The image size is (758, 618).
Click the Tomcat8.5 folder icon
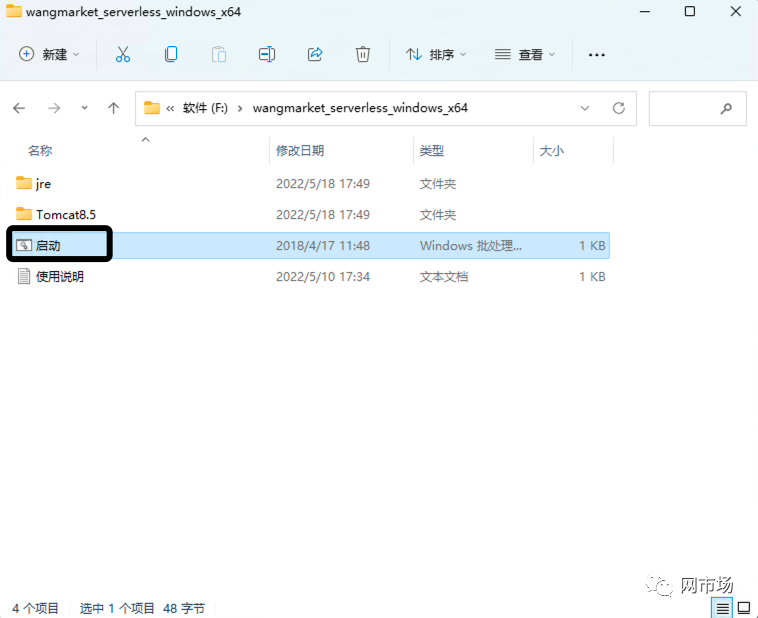click(24, 213)
